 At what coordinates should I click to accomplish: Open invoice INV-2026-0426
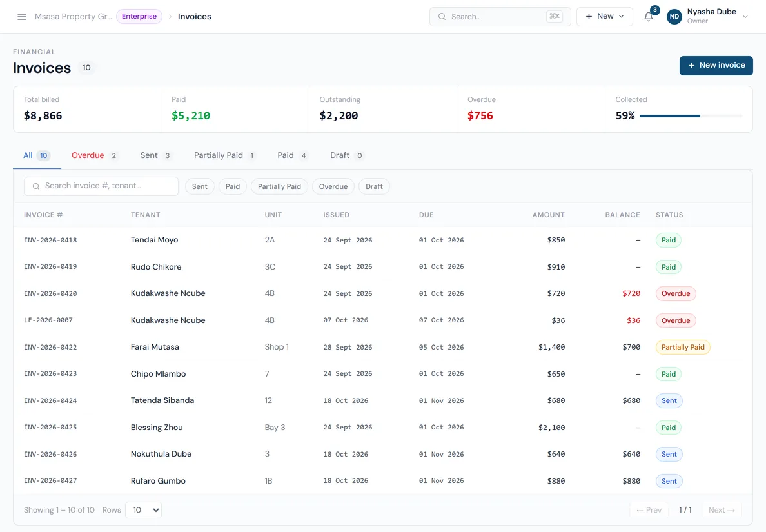[50, 455]
